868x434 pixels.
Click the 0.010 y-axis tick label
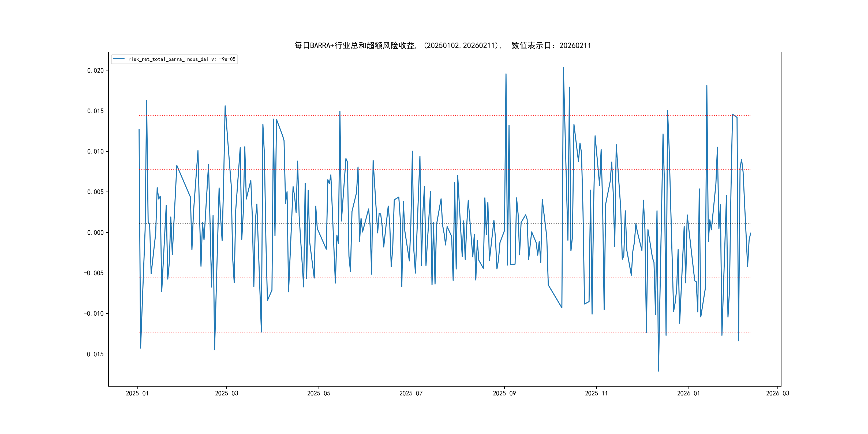[95, 151]
